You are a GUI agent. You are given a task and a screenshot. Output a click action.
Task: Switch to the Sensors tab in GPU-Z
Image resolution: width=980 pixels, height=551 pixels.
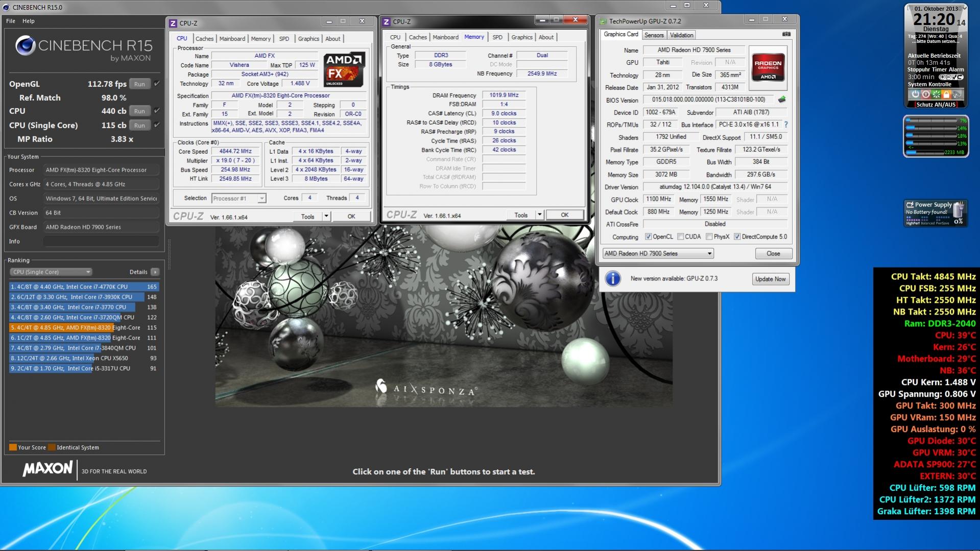tap(654, 35)
